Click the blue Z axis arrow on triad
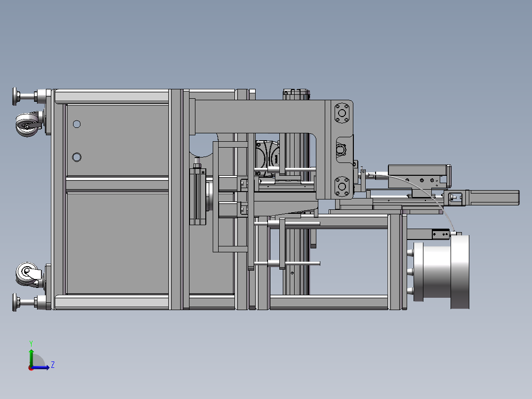 click(x=45, y=367)
